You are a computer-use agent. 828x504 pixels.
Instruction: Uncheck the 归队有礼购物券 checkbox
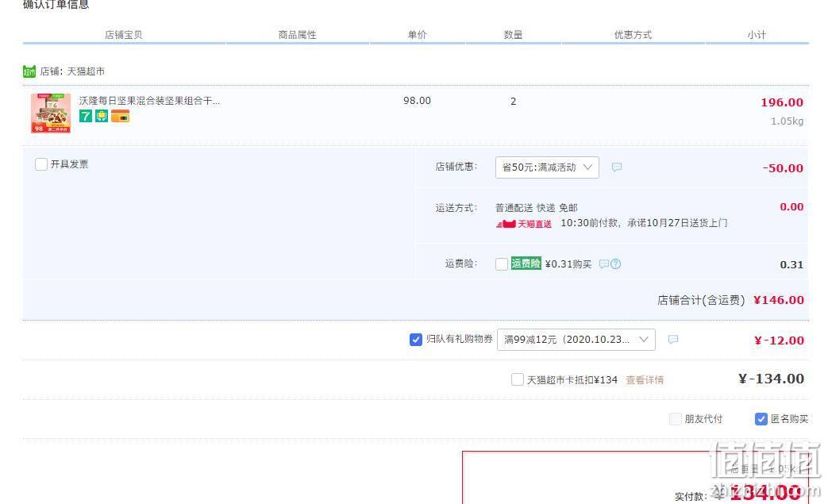pos(415,340)
